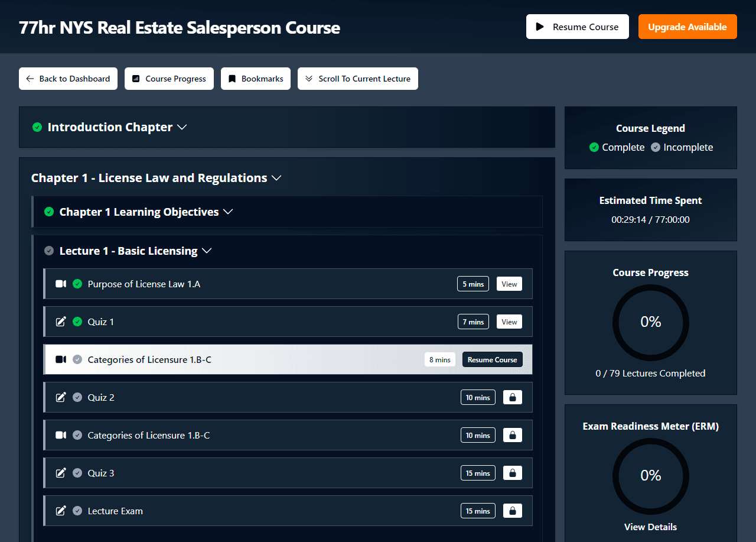Viewport: 756px width, 542px height.
Task: Click the lock icon beside Lecture Exam
Action: pyautogui.click(x=512, y=511)
